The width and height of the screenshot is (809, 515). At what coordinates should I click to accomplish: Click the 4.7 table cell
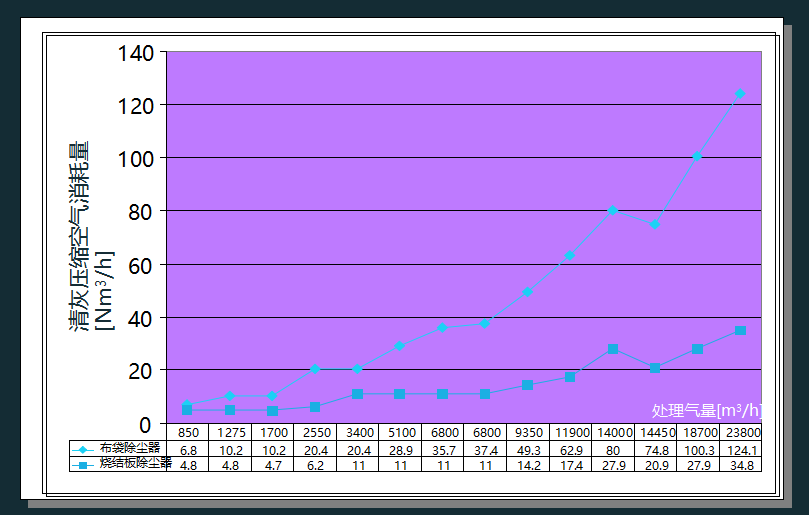[x=273, y=465]
